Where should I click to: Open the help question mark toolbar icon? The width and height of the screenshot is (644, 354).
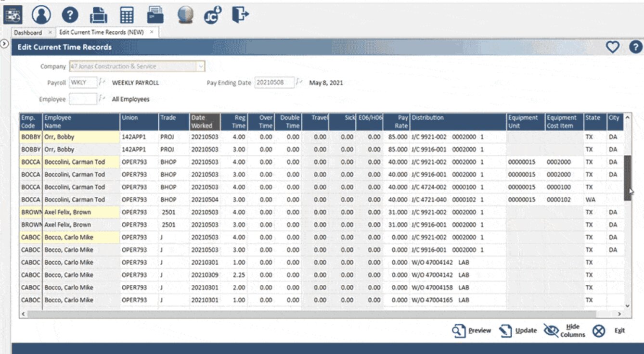(70, 15)
